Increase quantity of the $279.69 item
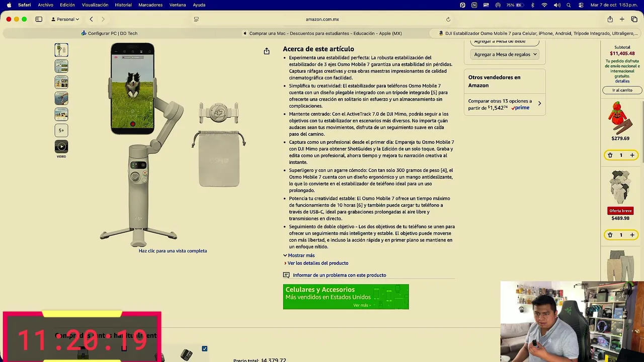Screen dimensions: 644x362 point(632,155)
